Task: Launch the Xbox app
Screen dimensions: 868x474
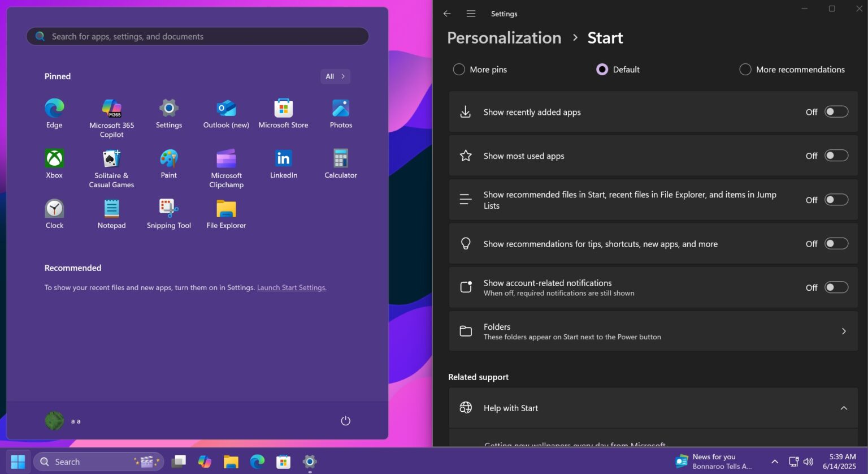Action: (54, 158)
